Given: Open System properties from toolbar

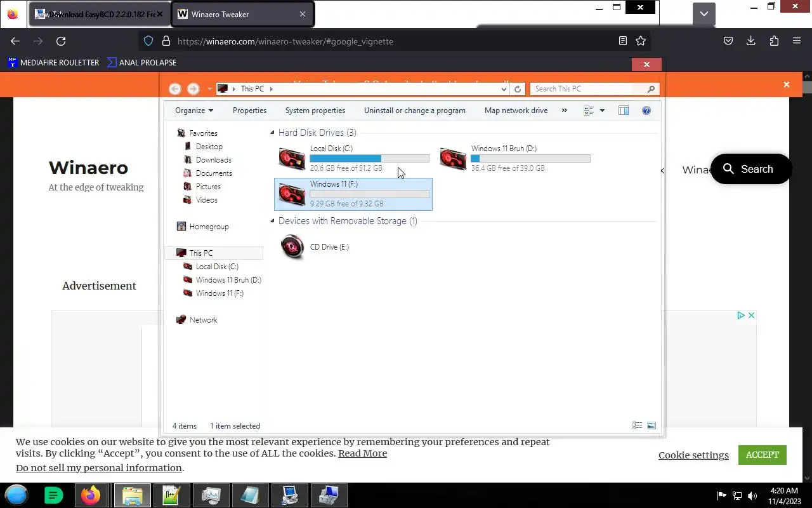Looking at the screenshot, I should click(x=315, y=110).
